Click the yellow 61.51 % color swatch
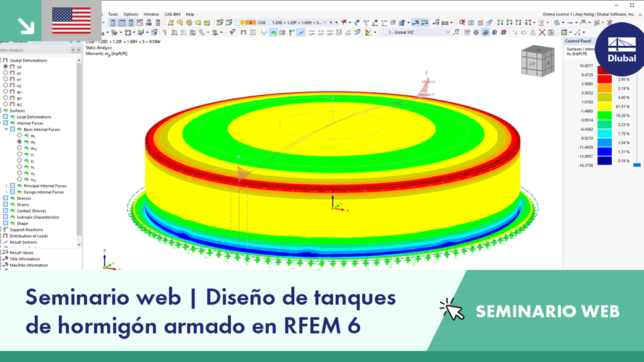 604,106
